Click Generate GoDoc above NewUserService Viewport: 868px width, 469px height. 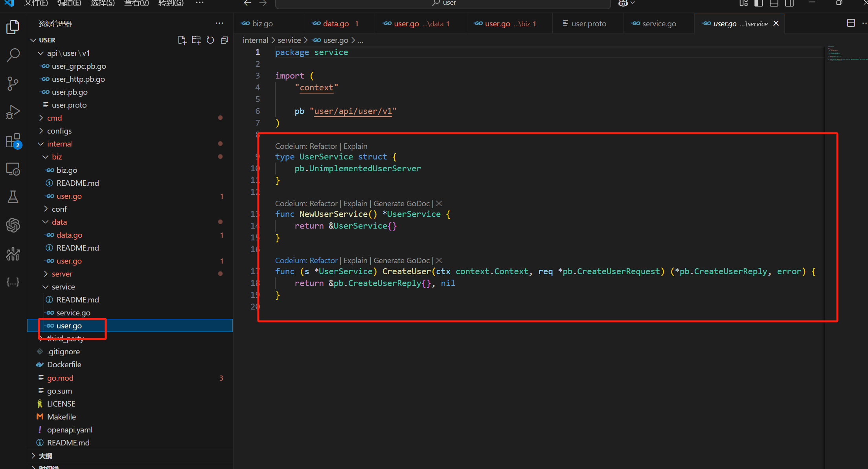pyautogui.click(x=401, y=203)
